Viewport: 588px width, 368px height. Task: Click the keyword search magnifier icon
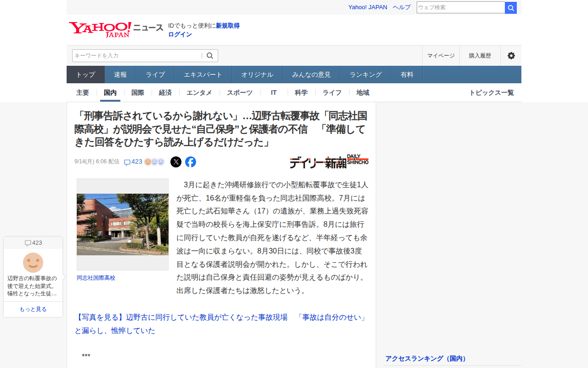(210, 56)
